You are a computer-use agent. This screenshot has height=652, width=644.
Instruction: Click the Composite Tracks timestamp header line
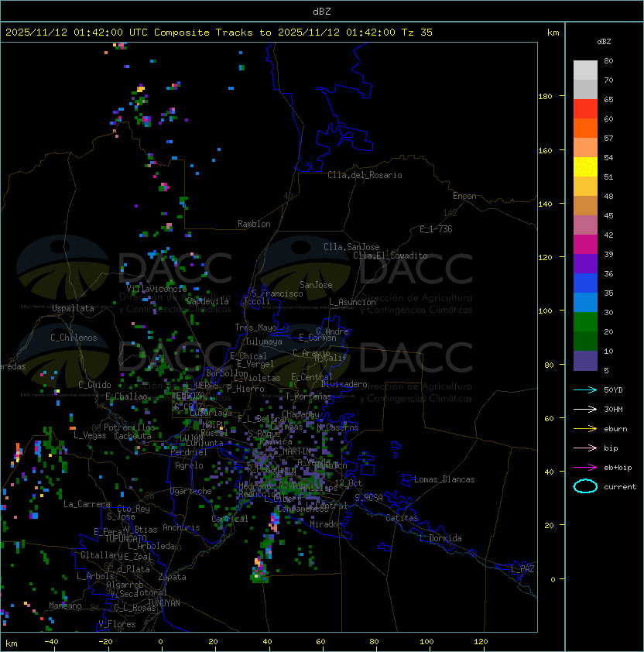point(219,33)
